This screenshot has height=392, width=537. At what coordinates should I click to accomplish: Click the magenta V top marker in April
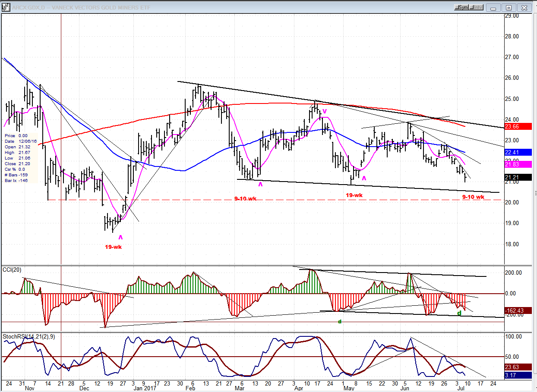pyautogui.click(x=325, y=111)
